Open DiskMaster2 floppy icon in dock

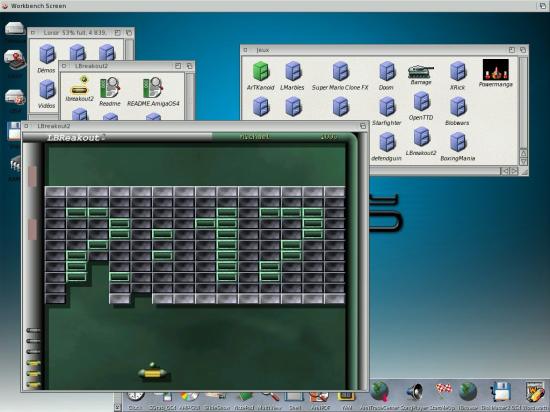coord(501,392)
